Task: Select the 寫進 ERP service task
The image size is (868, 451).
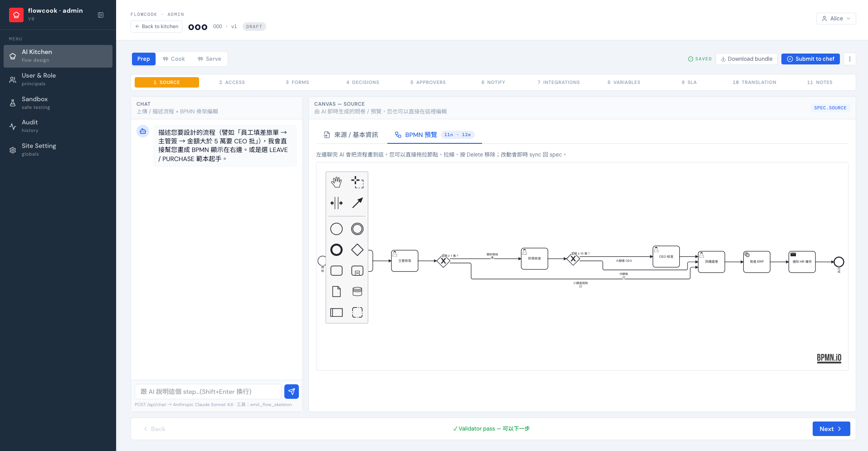Action: pos(757,262)
